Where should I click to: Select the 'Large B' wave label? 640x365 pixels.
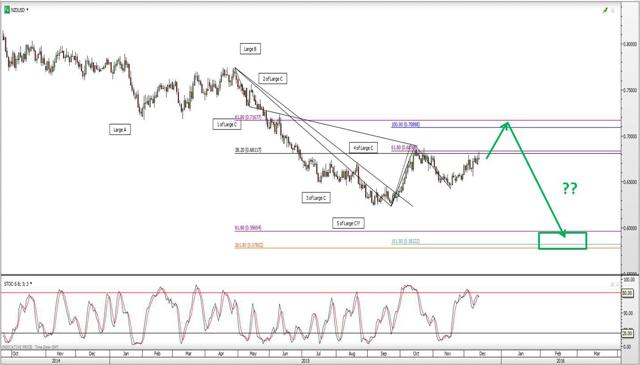[250, 49]
